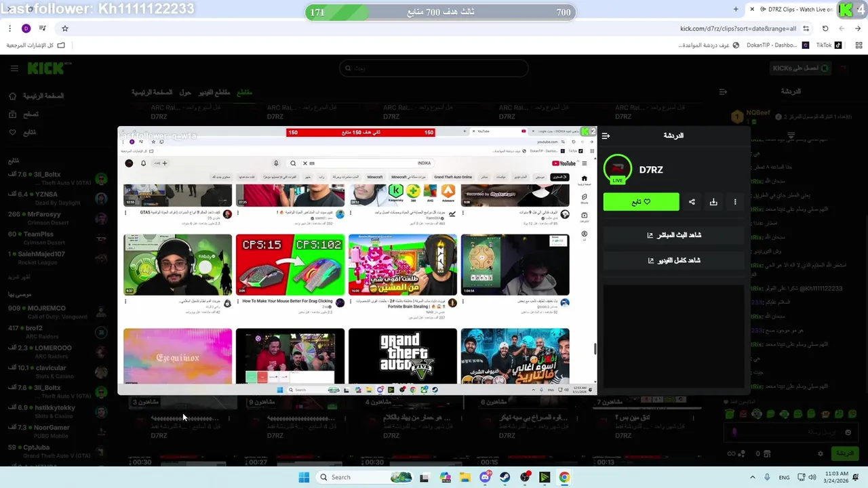Open Microsoft 365 Copilot from the taskbar

tap(445, 477)
